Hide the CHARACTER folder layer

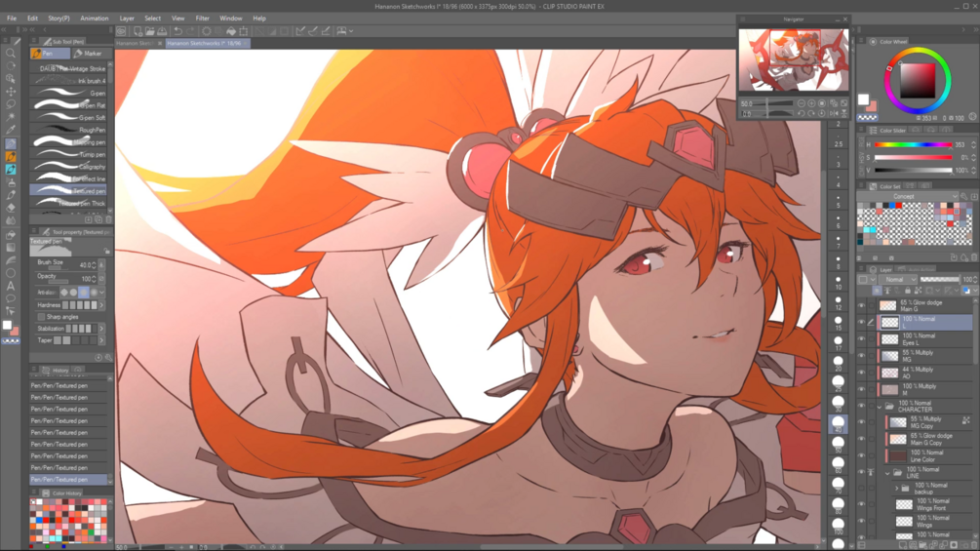(x=861, y=406)
